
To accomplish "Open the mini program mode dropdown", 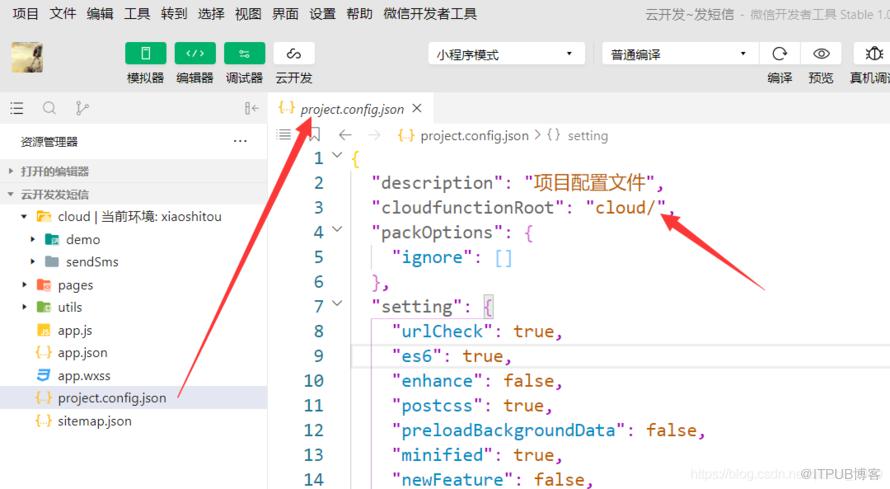I will click(x=506, y=54).
